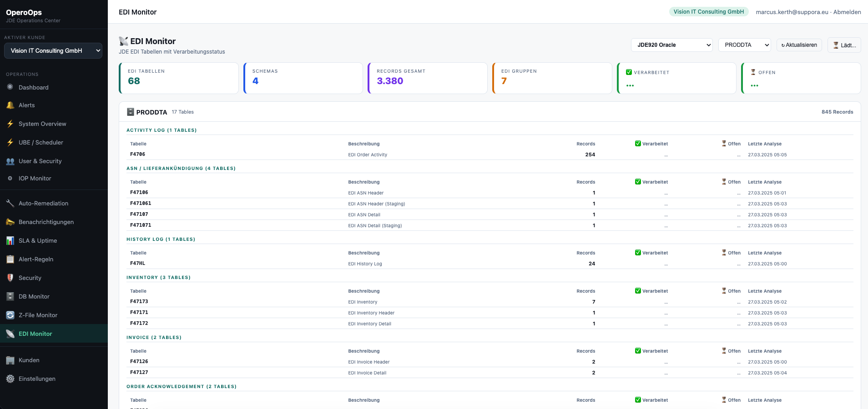This screenshot has width=868, height=409.
Task: Open the PRODDTA schema dropdown
Action: point(744,45)
